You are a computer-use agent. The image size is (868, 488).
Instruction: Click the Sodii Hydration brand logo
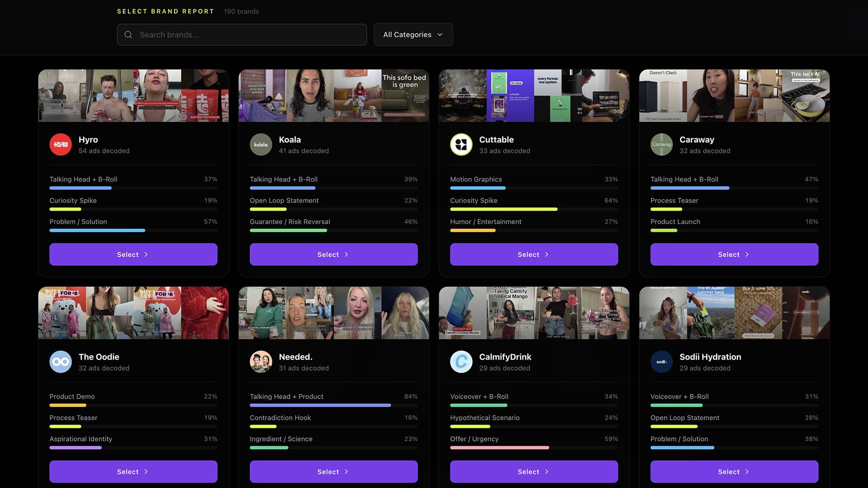[661, 362]
